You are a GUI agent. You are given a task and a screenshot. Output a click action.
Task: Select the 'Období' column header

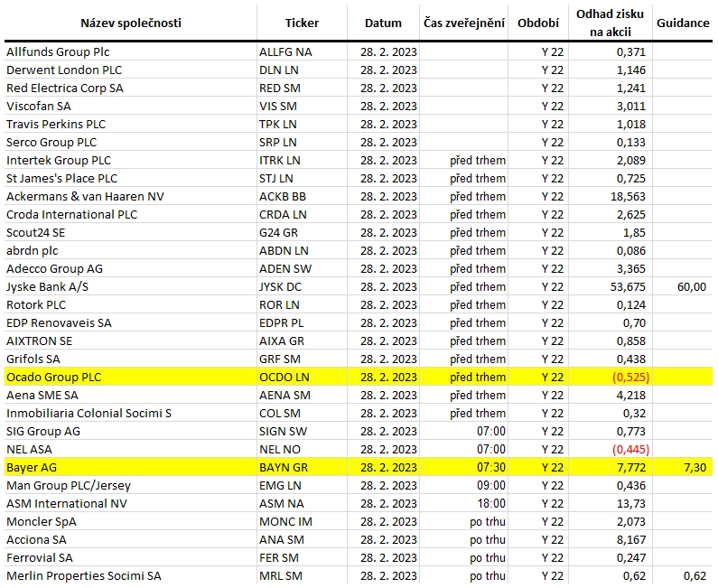[x=538, y=23]
